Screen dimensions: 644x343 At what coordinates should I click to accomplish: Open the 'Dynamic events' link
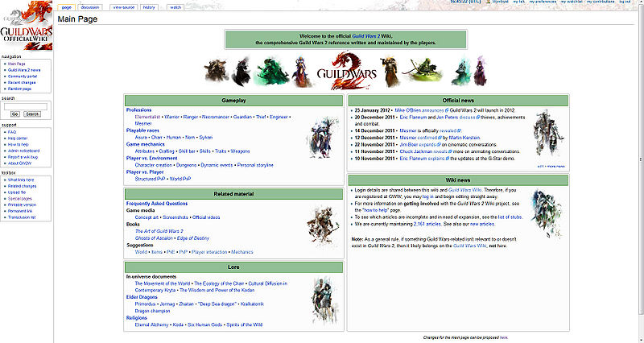pyautogui.click(x=217, y=165)
